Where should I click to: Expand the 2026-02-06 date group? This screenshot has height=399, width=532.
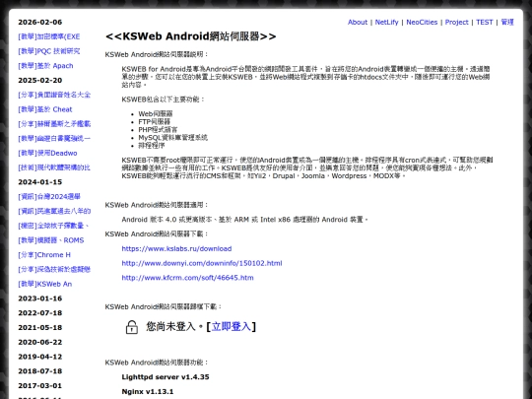tap(40, 22)
